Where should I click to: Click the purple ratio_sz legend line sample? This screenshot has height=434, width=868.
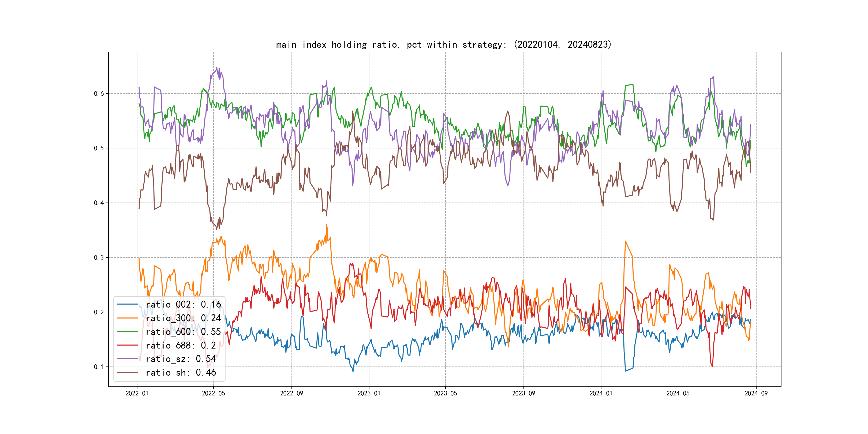click(x=128, y=359)
